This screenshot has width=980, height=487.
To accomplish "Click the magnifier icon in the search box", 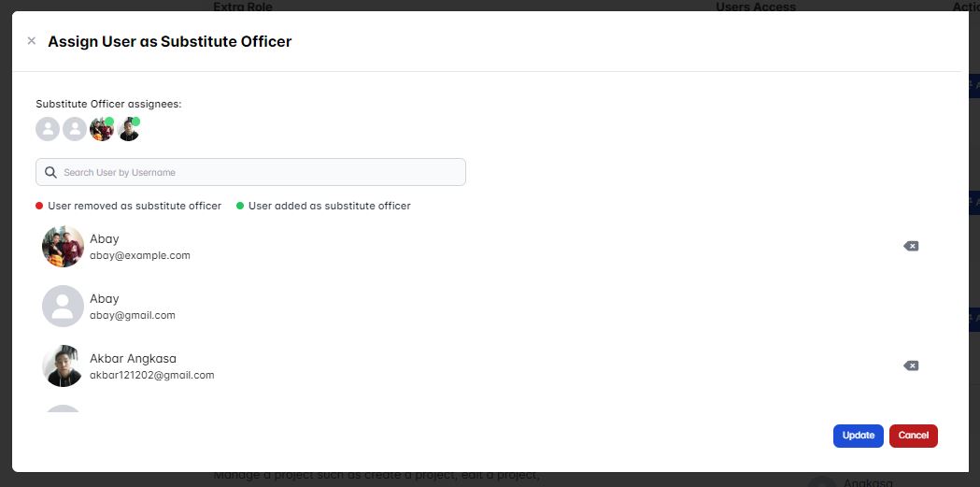I will (50, 172).
